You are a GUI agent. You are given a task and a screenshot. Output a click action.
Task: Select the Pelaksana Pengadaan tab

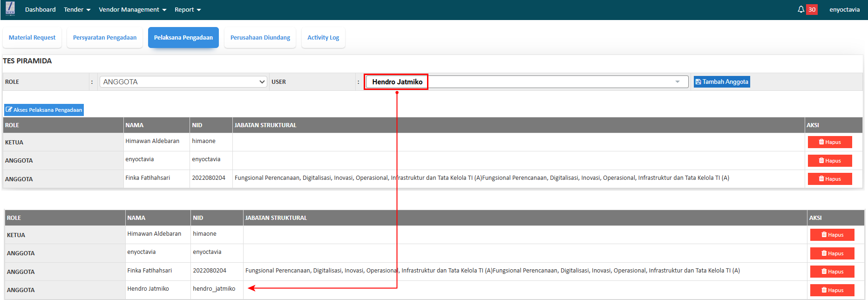183,38
